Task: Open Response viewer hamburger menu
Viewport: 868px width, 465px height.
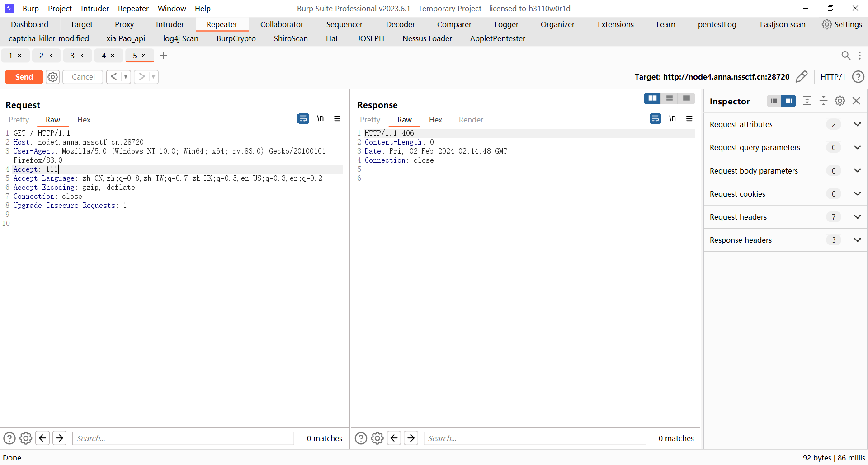Action: (x=689, y=118)
